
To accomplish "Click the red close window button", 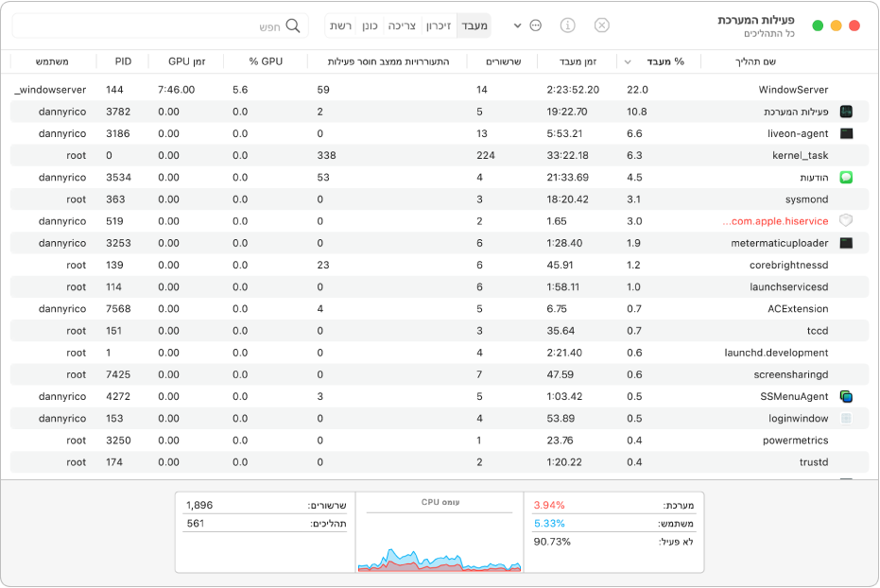I will [854, 26].
